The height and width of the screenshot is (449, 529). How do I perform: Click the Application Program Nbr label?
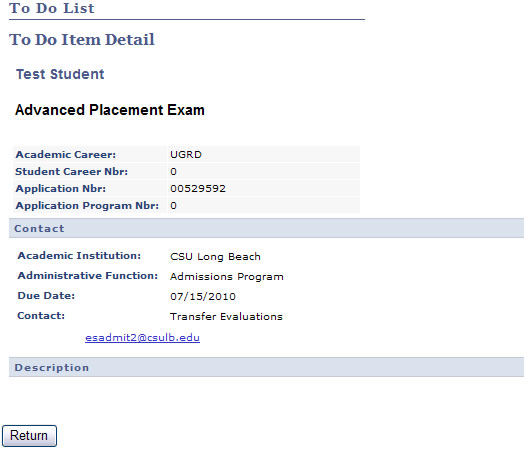pos(87,205)
